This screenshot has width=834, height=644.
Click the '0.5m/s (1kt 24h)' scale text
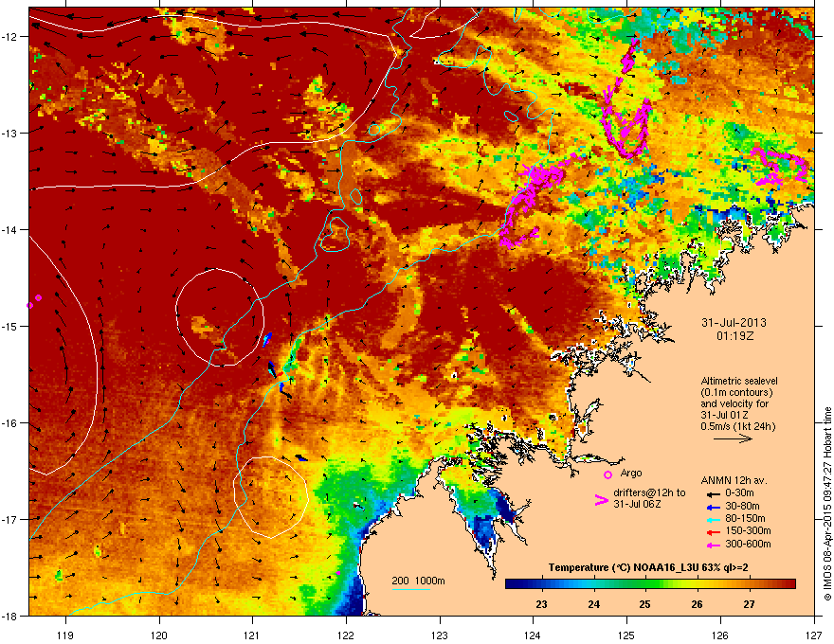click(738, 426)
